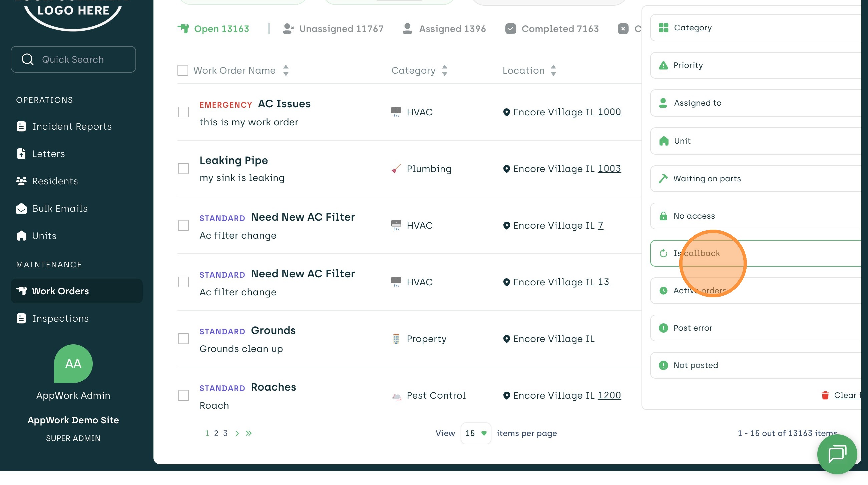Click the Units house icon in sidebar

coord(21,236)
